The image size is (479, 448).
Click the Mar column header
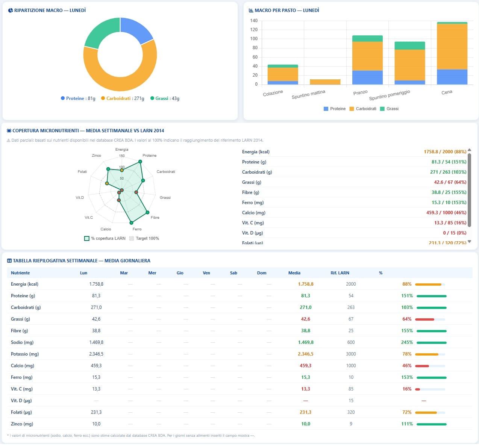(124, 273)
